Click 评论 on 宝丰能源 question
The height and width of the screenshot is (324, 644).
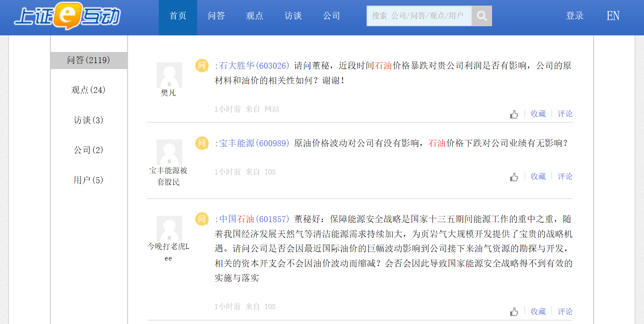[x=565, y=176]
